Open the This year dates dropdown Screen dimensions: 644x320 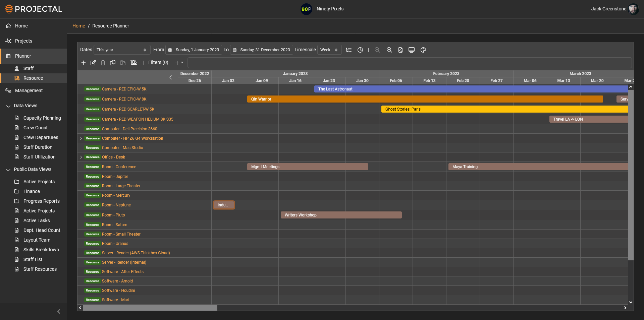(122, 50)
